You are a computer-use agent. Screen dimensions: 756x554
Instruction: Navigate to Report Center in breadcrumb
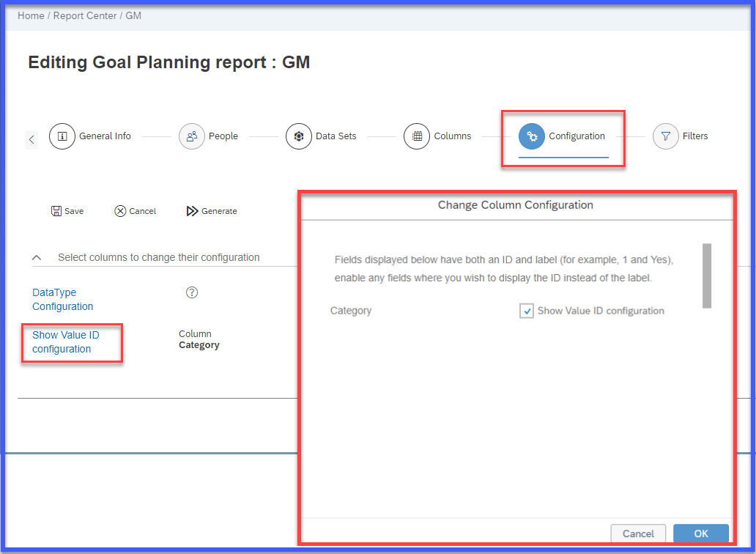pyautogui.click(x=85, y=16)
